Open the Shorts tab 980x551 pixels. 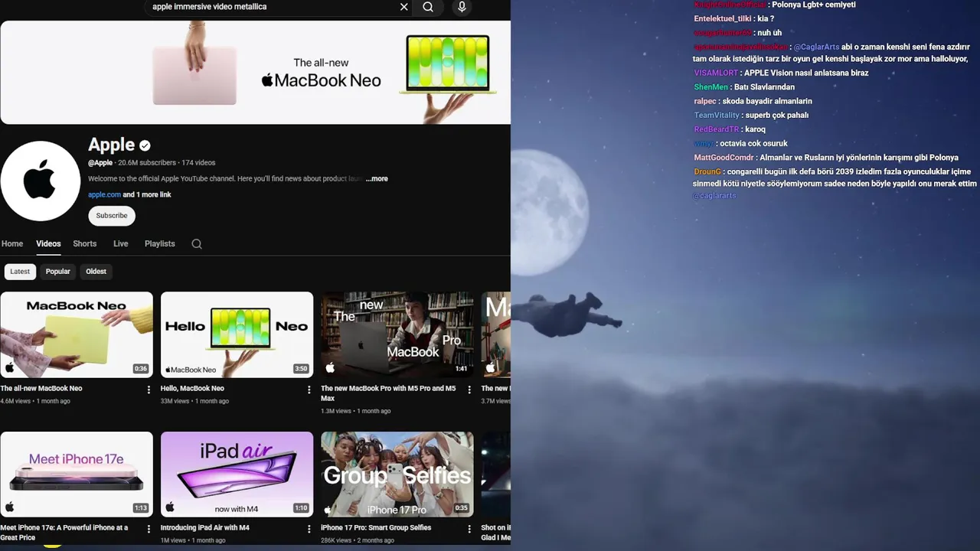[x=84, y=243]
